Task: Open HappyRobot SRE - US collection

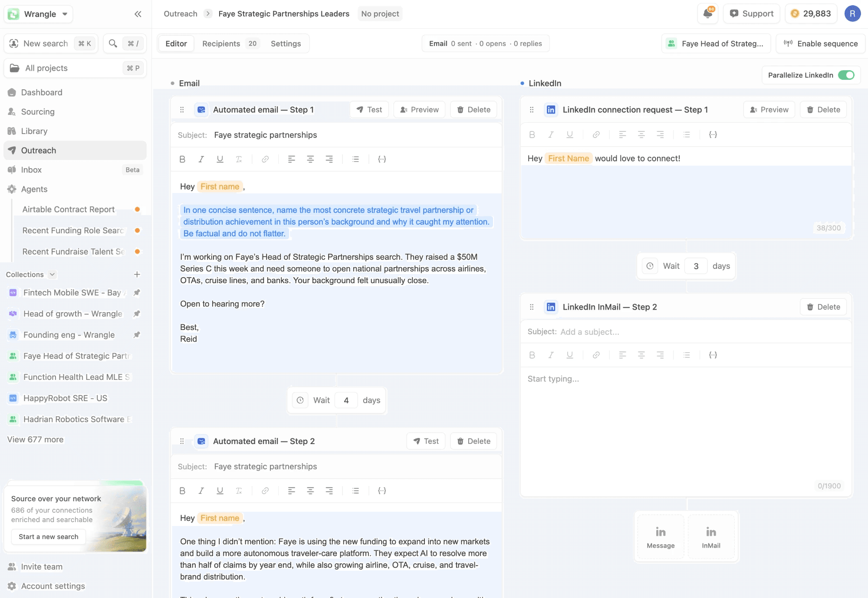Action: click(x=75, y=398)
